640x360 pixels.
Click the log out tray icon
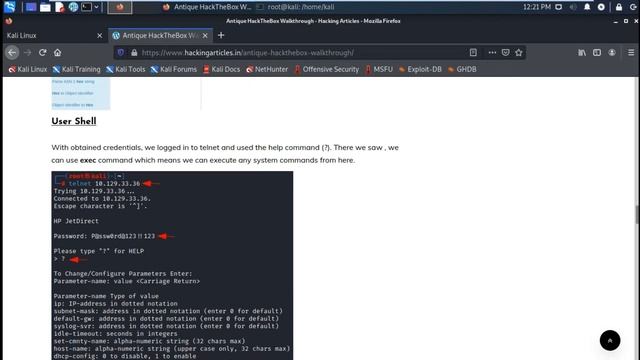(x=633, y=7)
